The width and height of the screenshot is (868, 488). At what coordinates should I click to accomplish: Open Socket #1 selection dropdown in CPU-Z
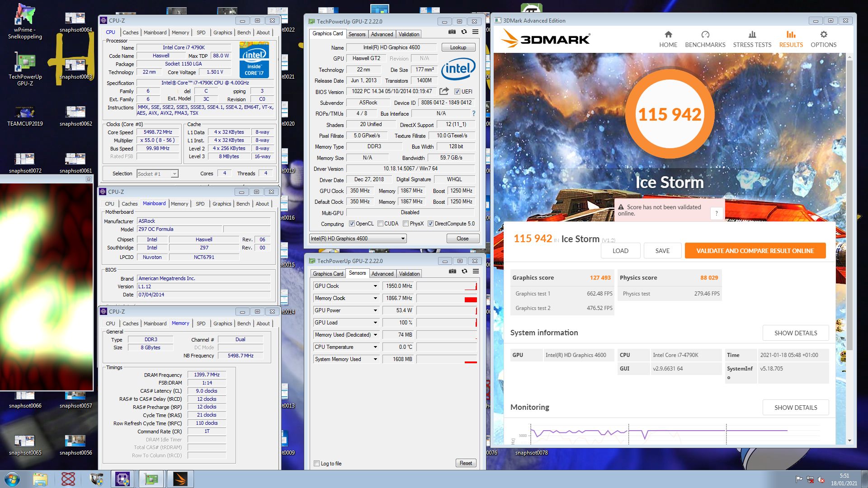(157, 174)
